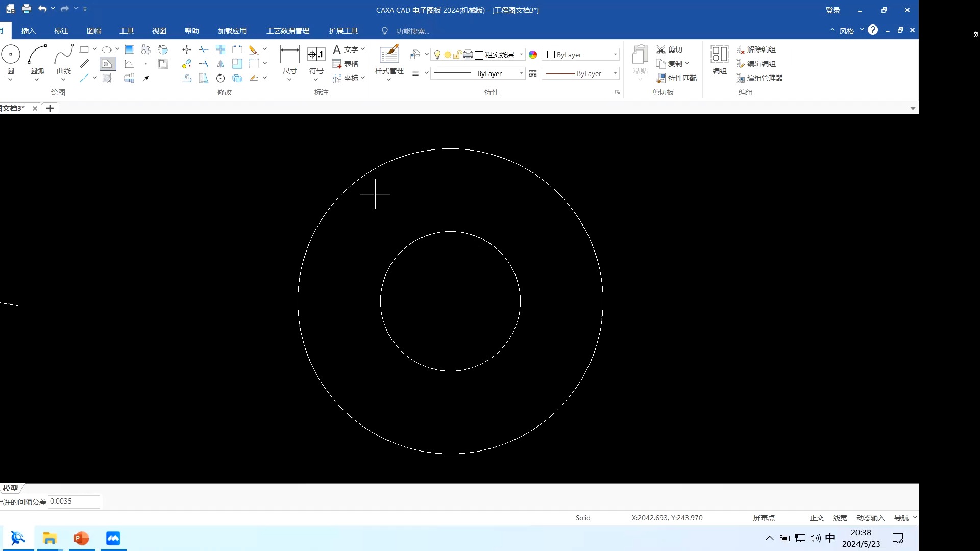
Task: Select the formula curve tool icon
Action: [x=129, y=64]
